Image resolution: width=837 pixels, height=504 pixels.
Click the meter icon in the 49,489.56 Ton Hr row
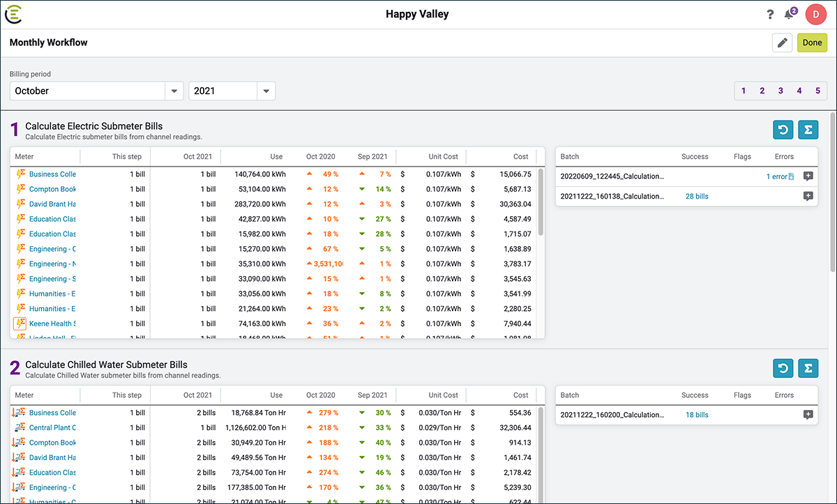pos(20,458)
